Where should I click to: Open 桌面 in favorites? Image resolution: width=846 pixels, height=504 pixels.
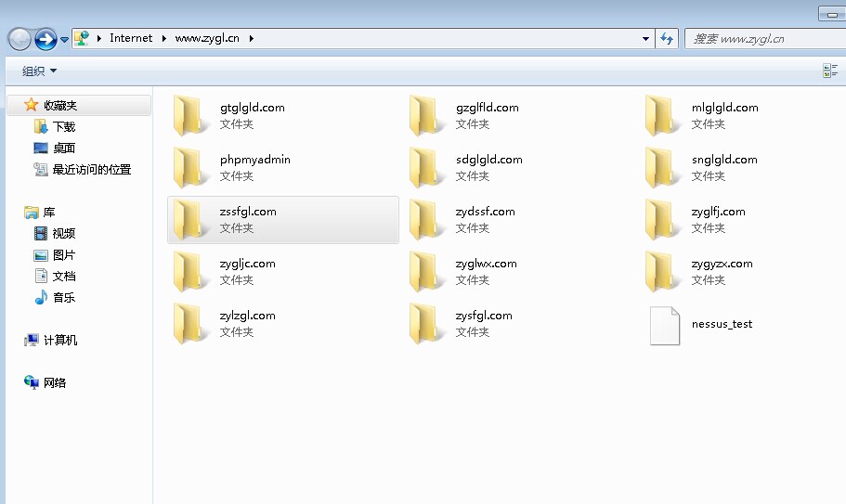tap(64, 148)
